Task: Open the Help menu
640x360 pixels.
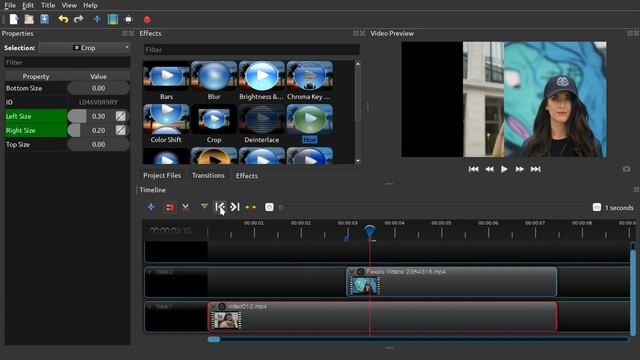Action: (90, 5)
